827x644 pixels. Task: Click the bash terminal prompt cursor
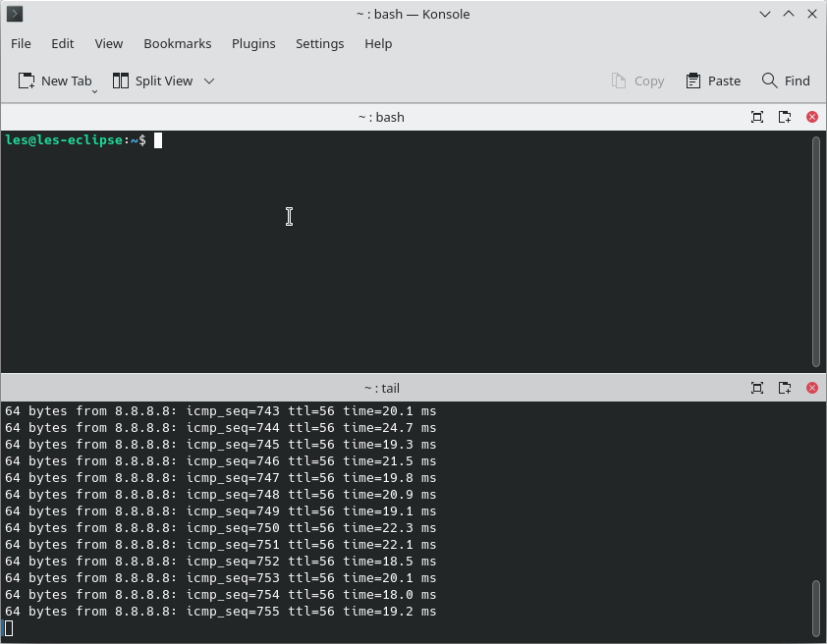(157, 139)
